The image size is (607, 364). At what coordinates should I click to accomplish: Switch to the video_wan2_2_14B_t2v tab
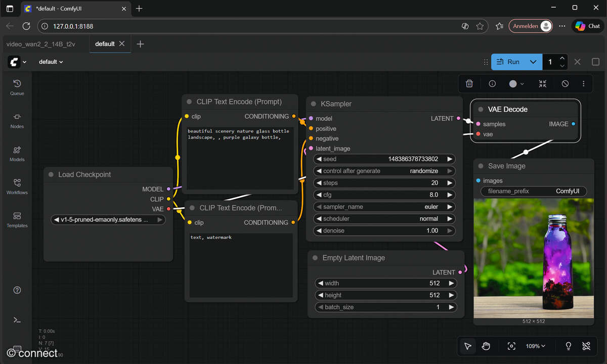coord(41,44)
